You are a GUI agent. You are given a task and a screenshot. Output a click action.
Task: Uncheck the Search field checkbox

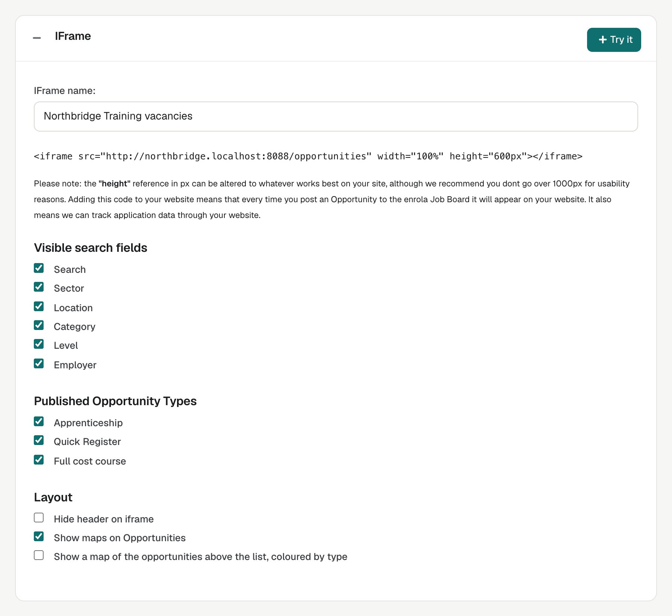(39, 268)
